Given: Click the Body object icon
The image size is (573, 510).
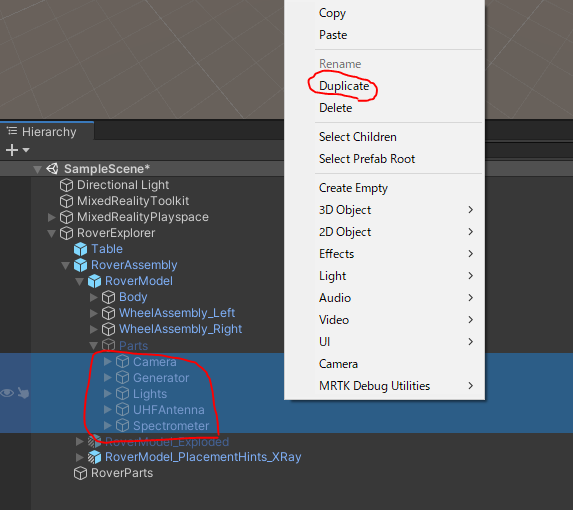Looking at the screenshot, I should [x=108, y=297].
